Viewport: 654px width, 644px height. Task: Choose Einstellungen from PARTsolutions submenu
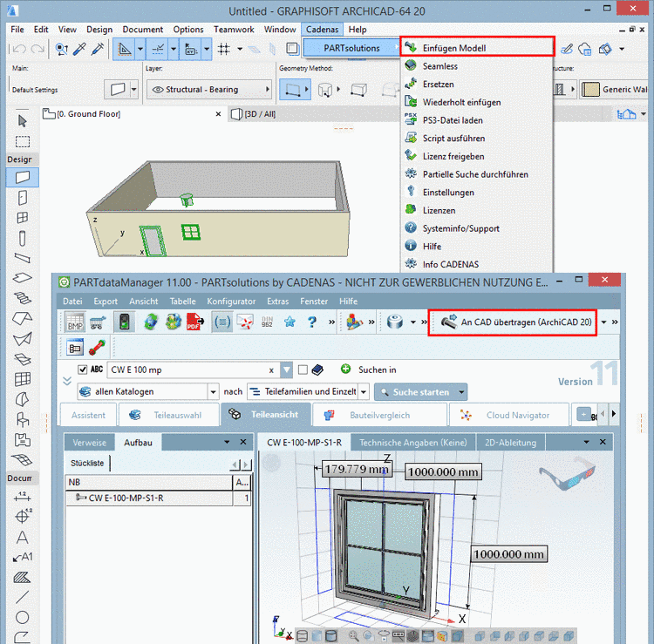448,193
